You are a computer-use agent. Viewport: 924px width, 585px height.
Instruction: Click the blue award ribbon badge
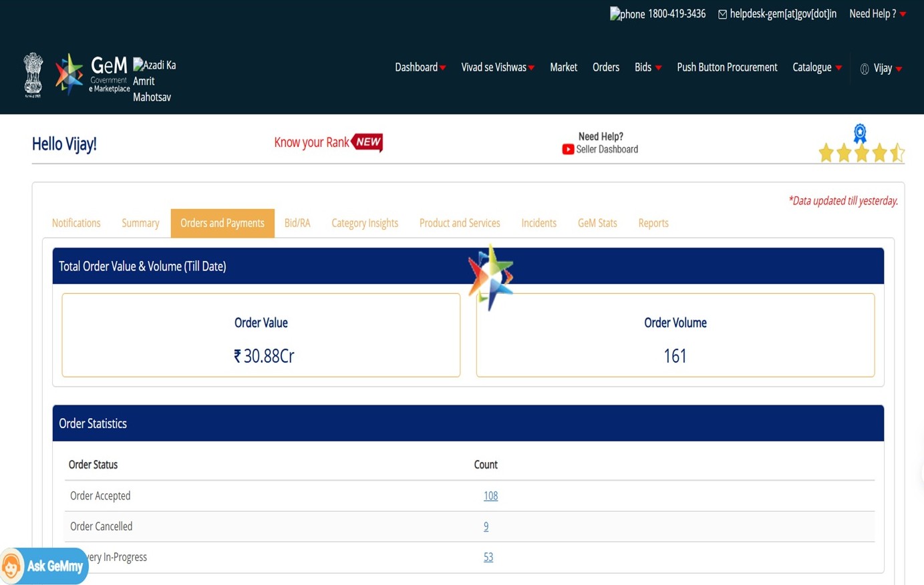click(860, 133)
